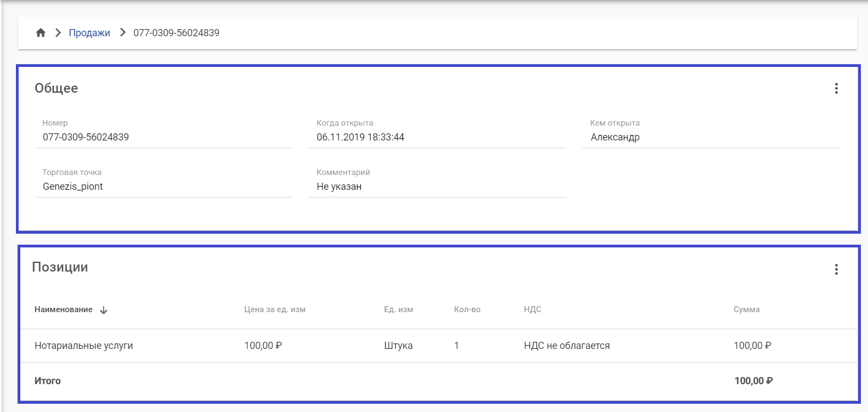Click the home icon in breadcrumb

coord(41,33)
